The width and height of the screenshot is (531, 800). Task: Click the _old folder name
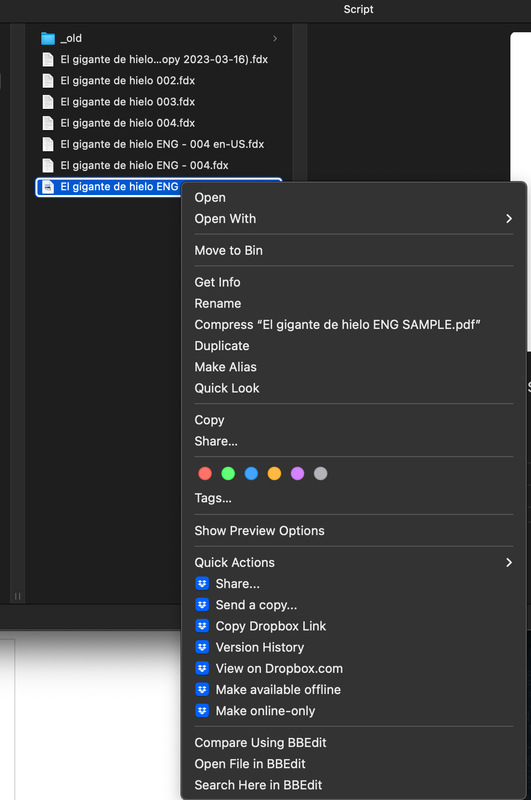(x=71, y=38)
